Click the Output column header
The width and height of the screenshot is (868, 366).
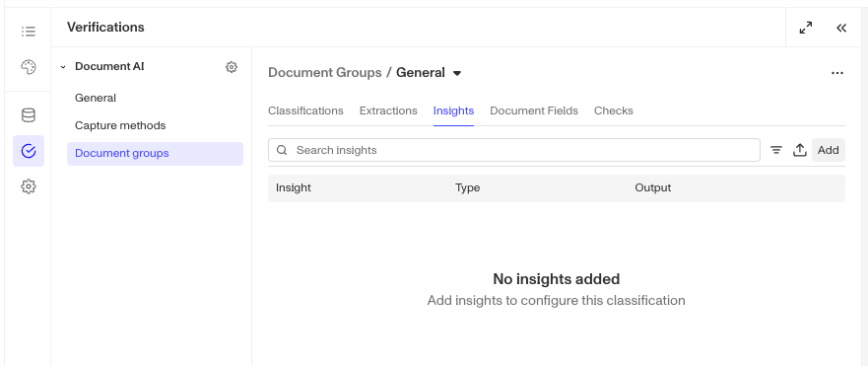tap(652, 188)
